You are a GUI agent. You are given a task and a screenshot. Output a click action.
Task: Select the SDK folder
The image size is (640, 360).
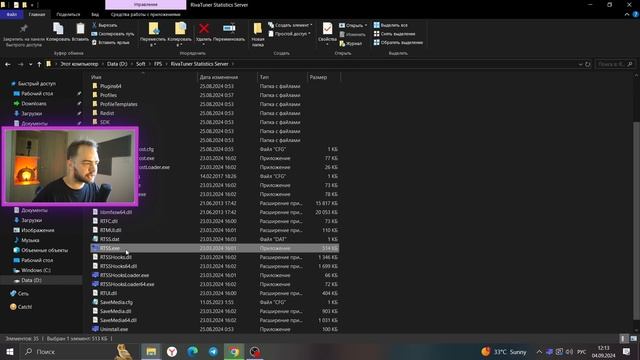coord(105,122)
